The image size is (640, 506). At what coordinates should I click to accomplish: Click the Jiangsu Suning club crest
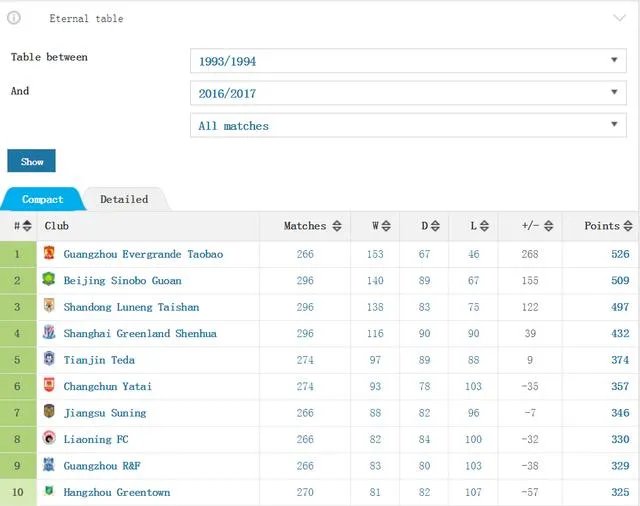click(49, 412)
